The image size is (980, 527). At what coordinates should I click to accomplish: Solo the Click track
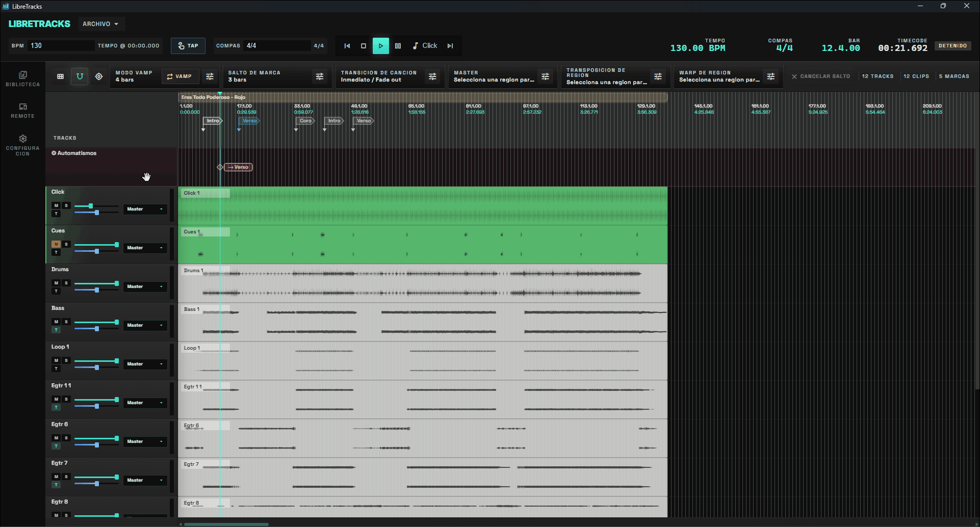pos(66,205)
